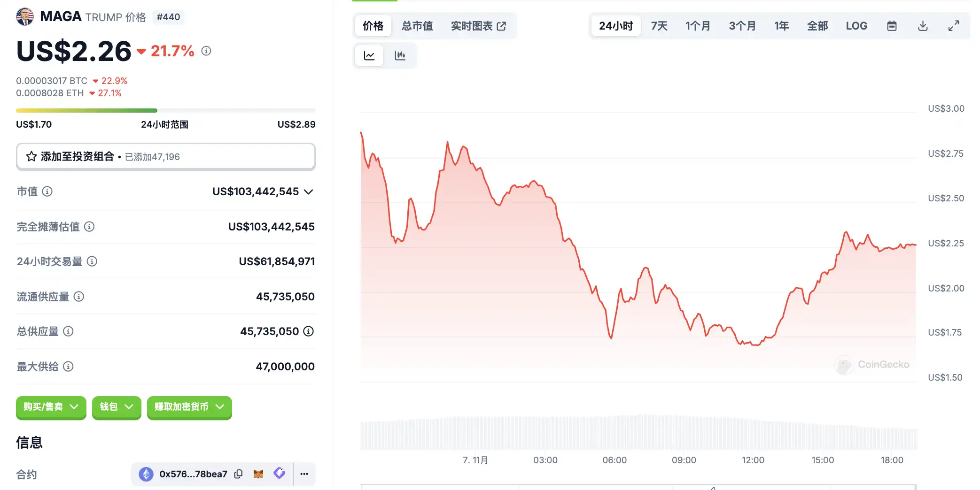Open the calendar date range picker
980x490 pixels.
892,26
